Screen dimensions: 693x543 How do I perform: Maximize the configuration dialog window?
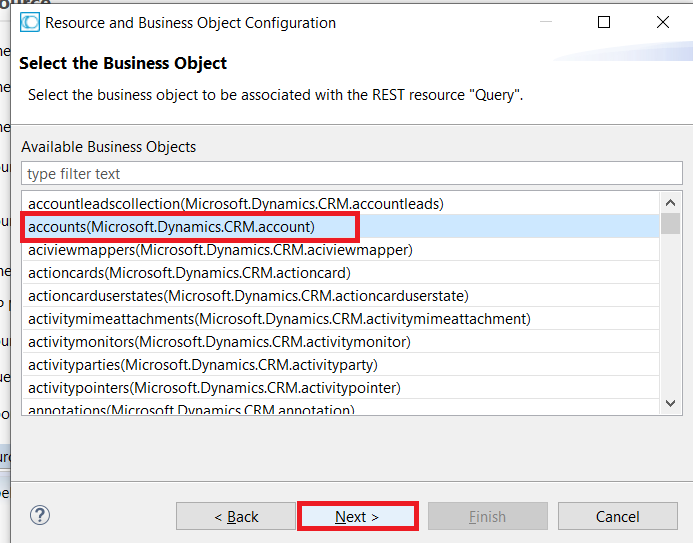(604, 22)
